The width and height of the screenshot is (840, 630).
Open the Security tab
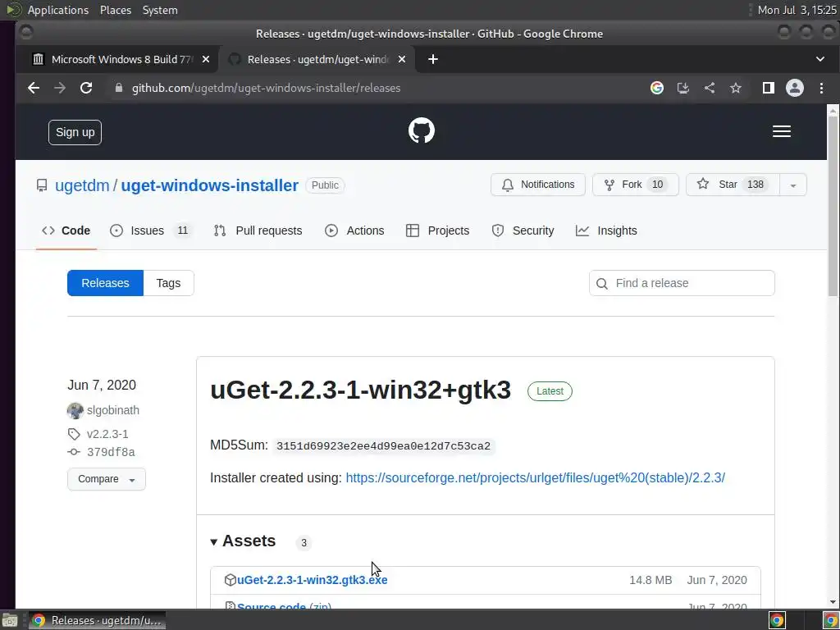coord(523,231)
